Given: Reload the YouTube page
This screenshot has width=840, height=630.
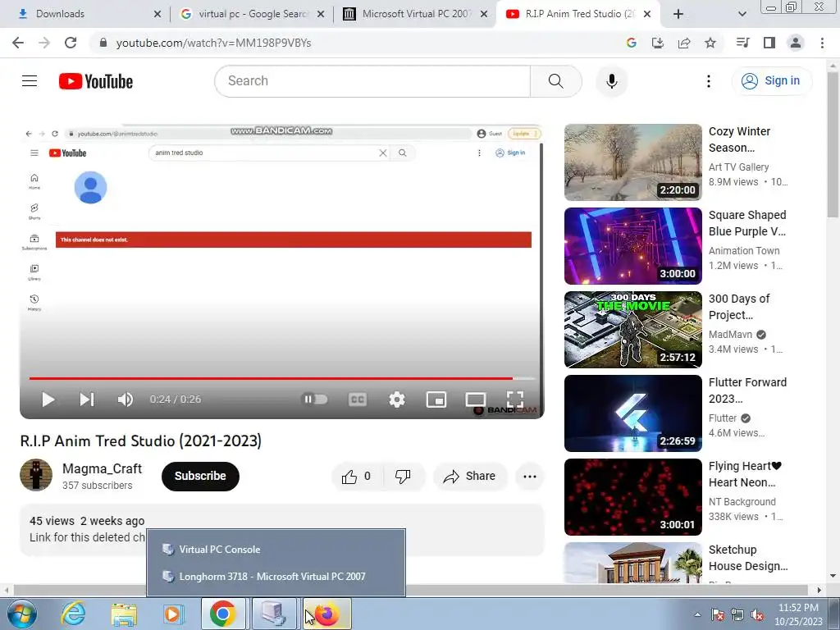Looking at the screenshot, I should (x=71, y=43).
